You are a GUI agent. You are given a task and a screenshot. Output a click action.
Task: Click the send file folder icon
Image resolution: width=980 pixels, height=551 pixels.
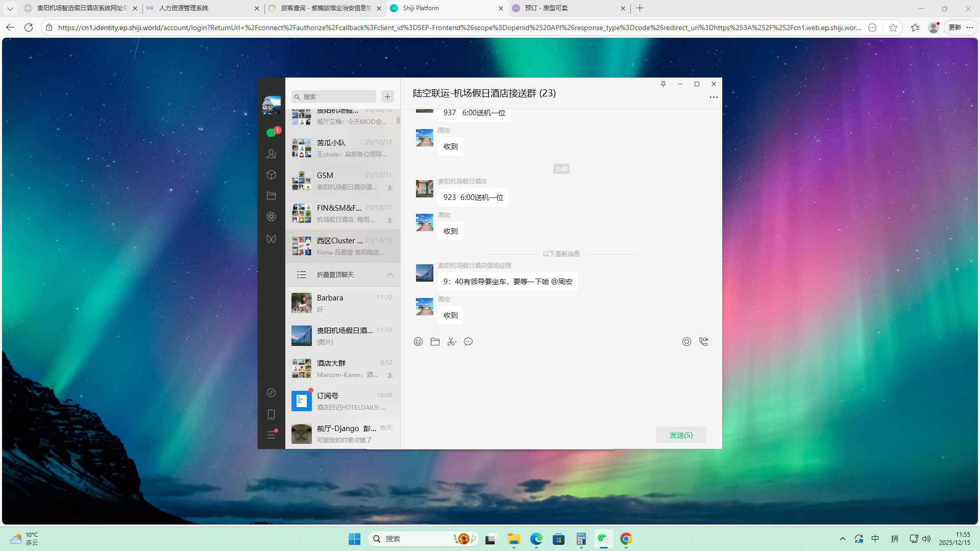click(x=435, y=342)
